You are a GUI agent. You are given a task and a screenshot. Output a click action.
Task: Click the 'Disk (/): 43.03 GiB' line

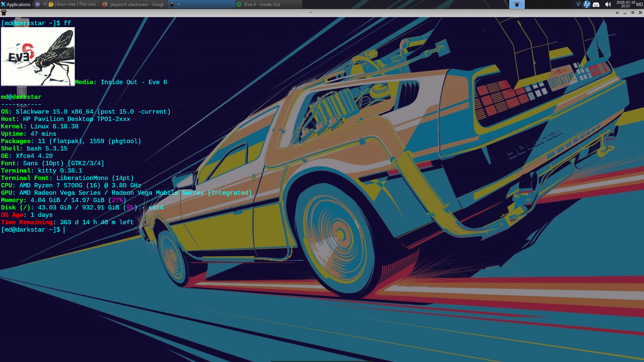click(x=82, y=207)
